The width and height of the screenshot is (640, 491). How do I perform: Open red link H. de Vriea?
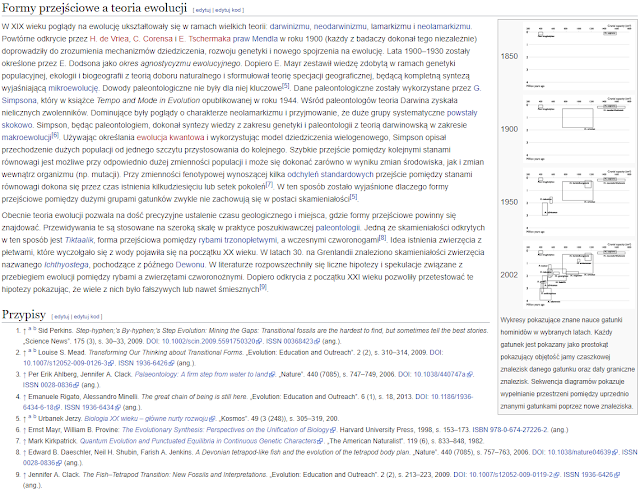point(109,39)
